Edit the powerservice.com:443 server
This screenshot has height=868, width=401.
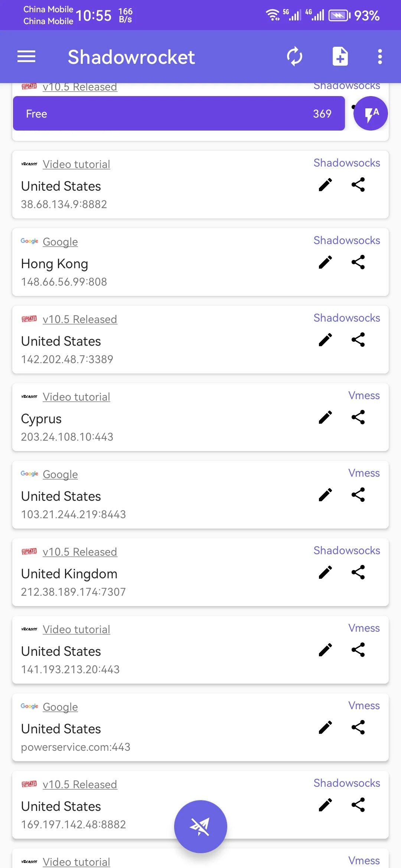tap(325, 727)
